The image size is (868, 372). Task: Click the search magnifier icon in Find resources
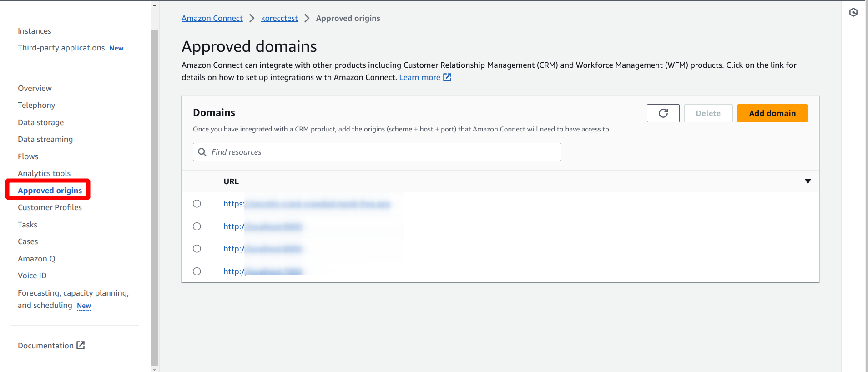coord(202,152)
